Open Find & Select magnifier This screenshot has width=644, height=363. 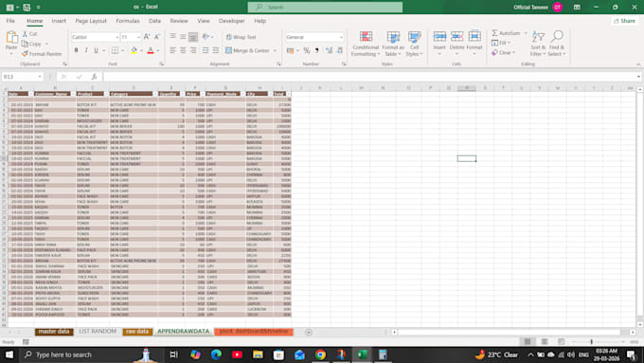click(557, 44)
